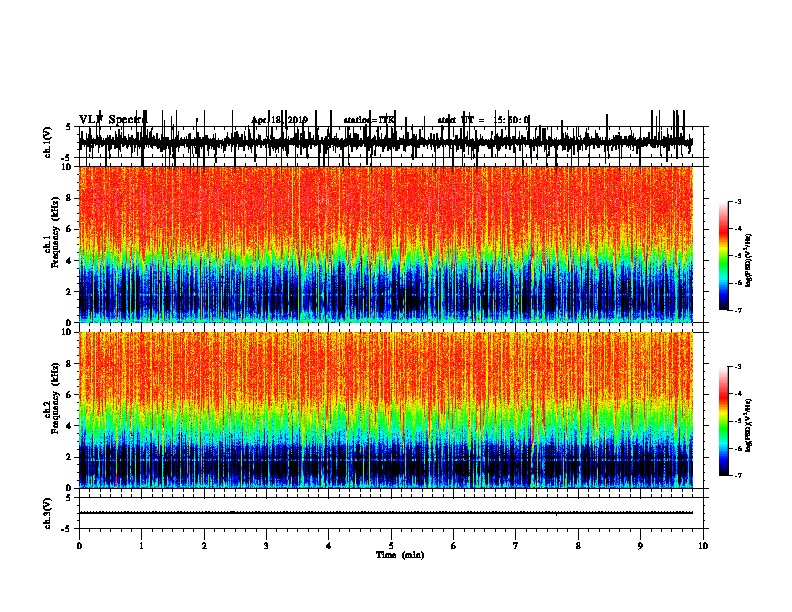Click the '-5' tick on ch.3(V) axis

point(67,529)
